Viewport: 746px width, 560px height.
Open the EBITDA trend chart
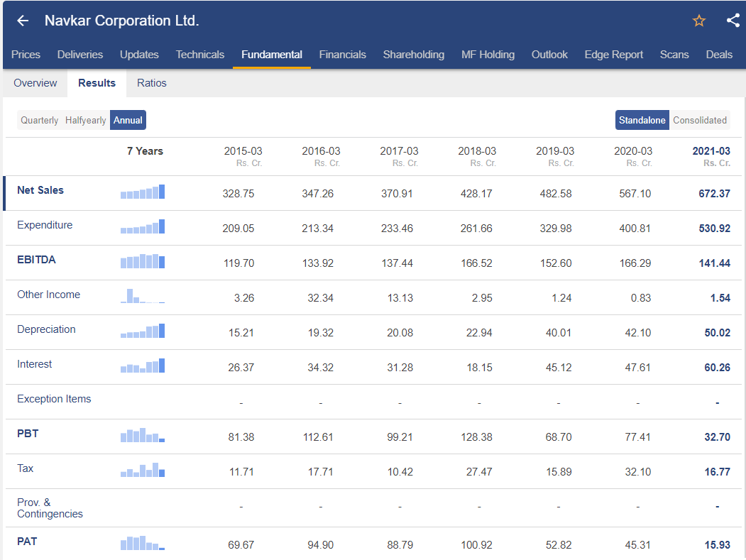142,260
